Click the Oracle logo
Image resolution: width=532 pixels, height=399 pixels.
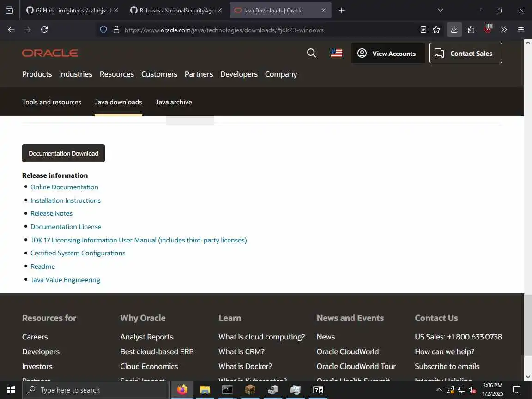tap(50, 53)
